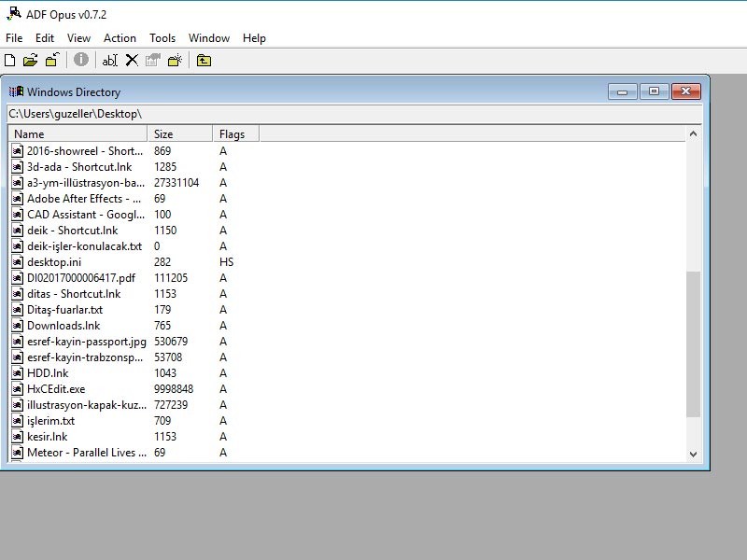
Task: Select the Meteor - Parallel Lives file name
Action: [x=87, y=453]
